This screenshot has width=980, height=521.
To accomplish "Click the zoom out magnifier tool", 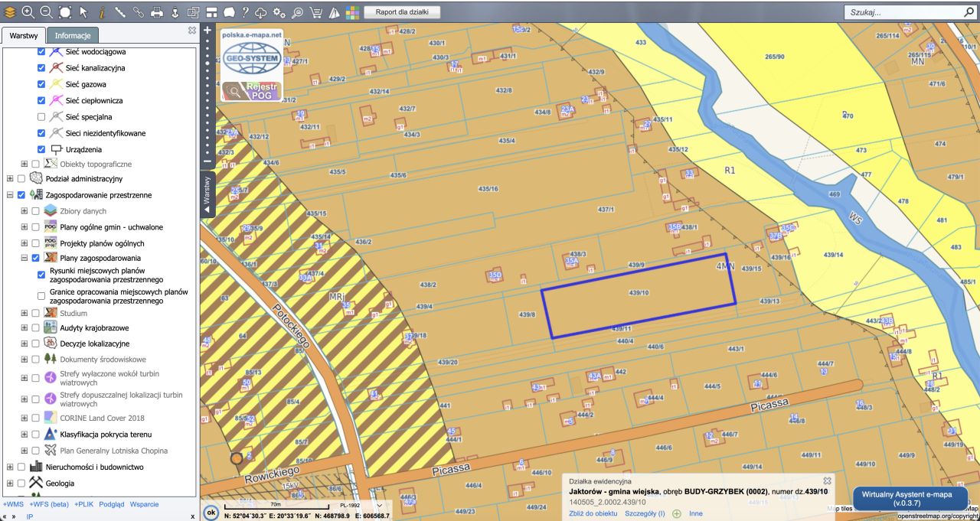I will 46,11.
